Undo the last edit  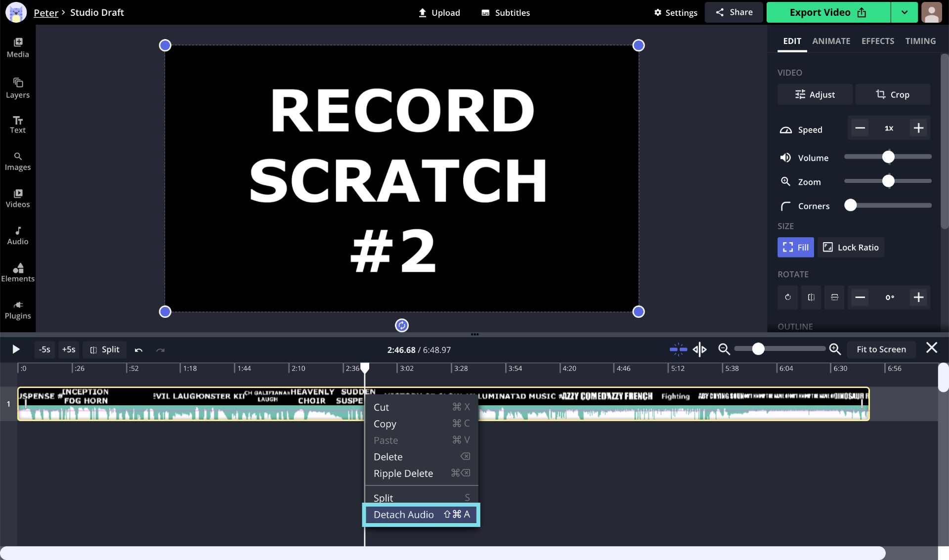pyautogui.click(x=138, y=349)
